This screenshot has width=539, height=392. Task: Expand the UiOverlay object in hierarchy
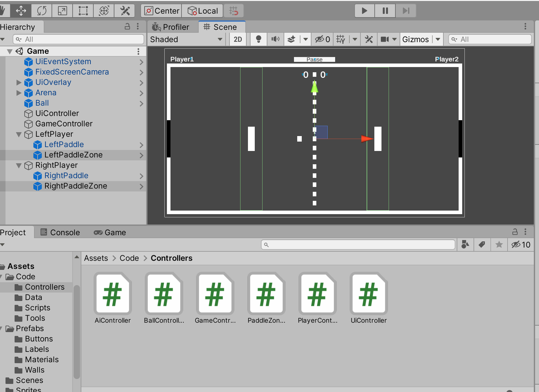click(19, 82)
